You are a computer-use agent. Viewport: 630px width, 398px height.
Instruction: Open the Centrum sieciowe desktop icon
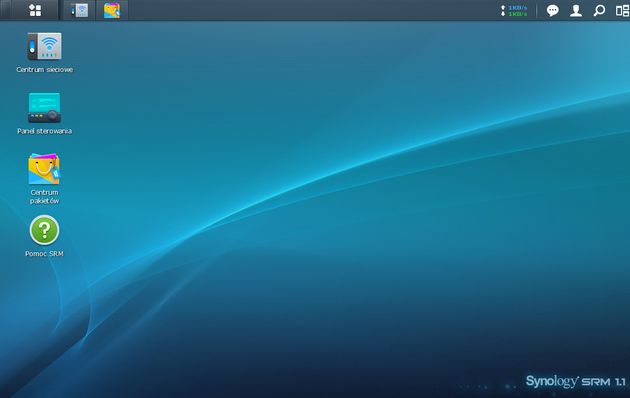45,47
